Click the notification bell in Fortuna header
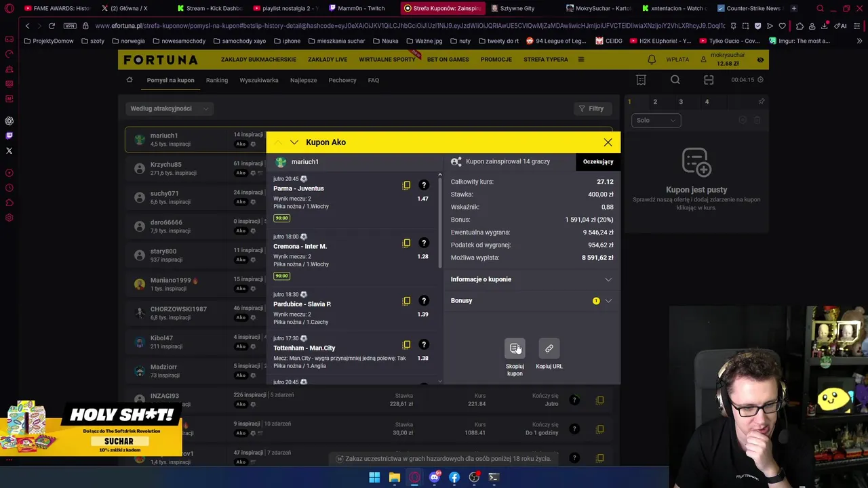The width and height of the screenshot is (868, 488). click(x=652, y=60)
